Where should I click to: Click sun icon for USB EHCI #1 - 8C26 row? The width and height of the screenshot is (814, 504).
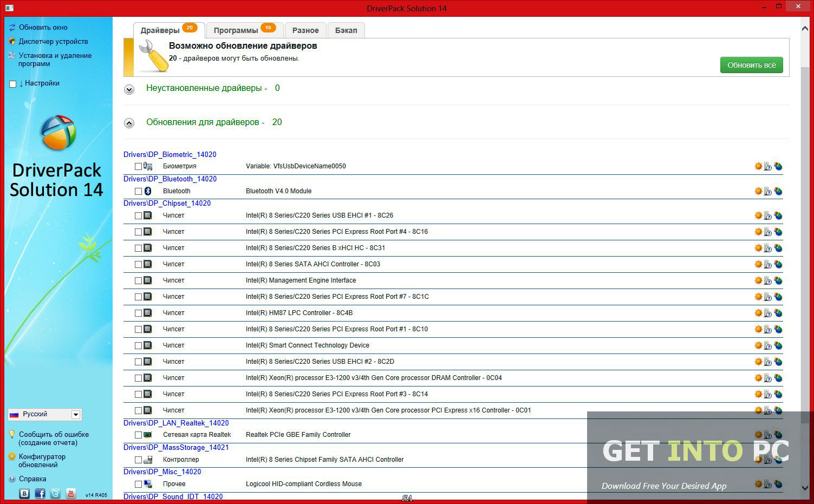click(758, 215)
